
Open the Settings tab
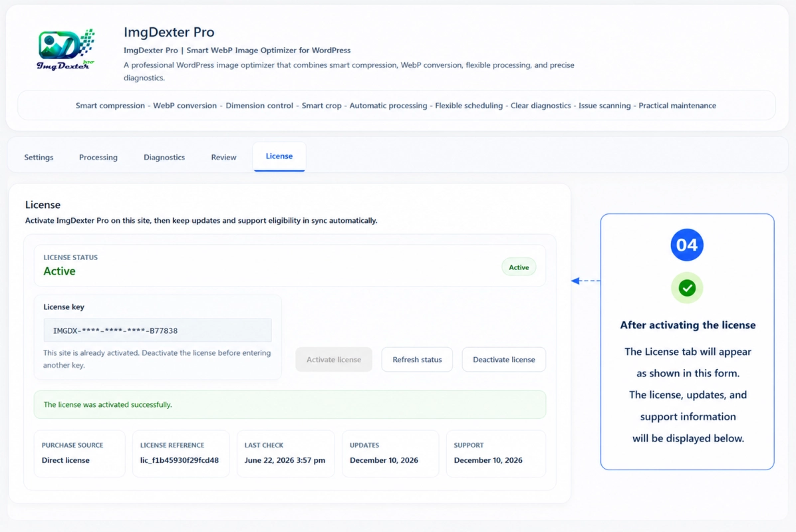click(x=39, y=158)
